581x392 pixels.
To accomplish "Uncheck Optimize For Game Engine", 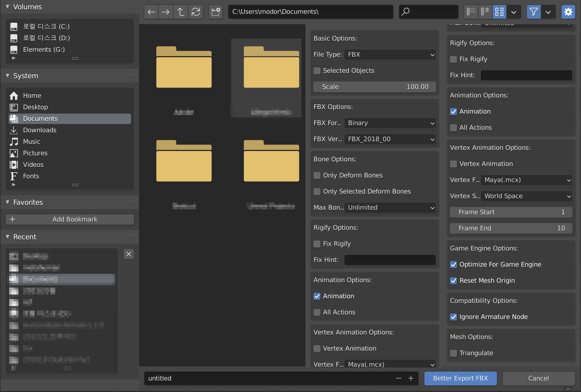I will (453, 265).
